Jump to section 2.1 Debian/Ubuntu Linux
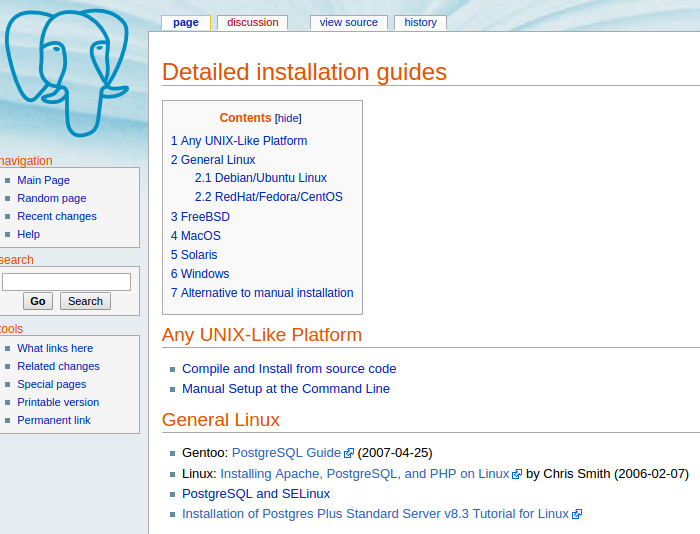 (261, 178)
